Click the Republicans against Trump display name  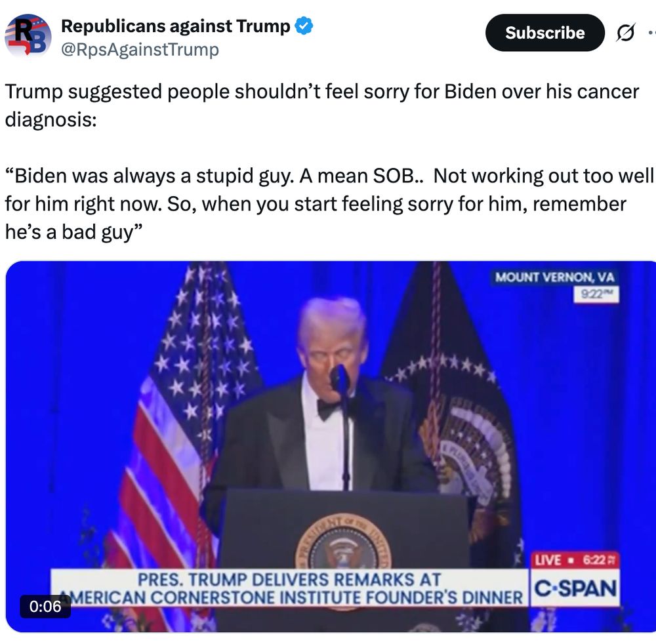coord(175,26)
